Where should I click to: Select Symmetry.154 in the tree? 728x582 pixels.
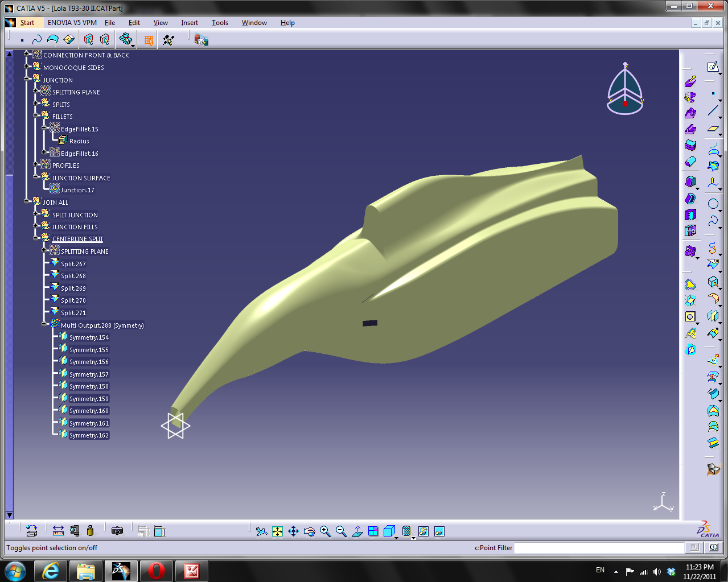[89, 337]
